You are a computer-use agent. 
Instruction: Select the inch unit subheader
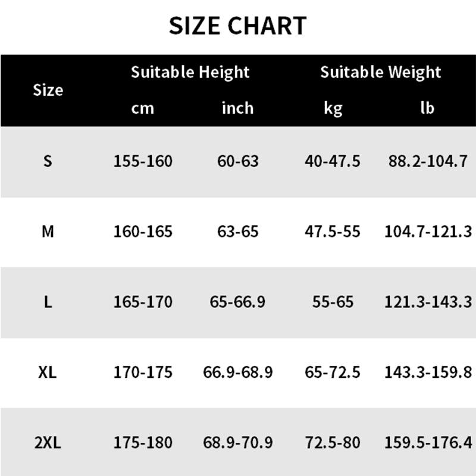tap(237, 108)
